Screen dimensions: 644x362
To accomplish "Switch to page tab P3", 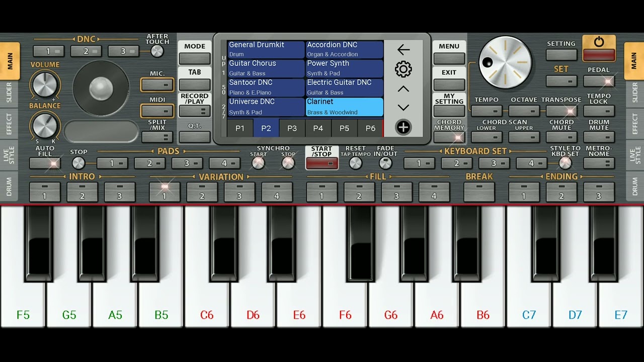I will click(x=292, y=128).
